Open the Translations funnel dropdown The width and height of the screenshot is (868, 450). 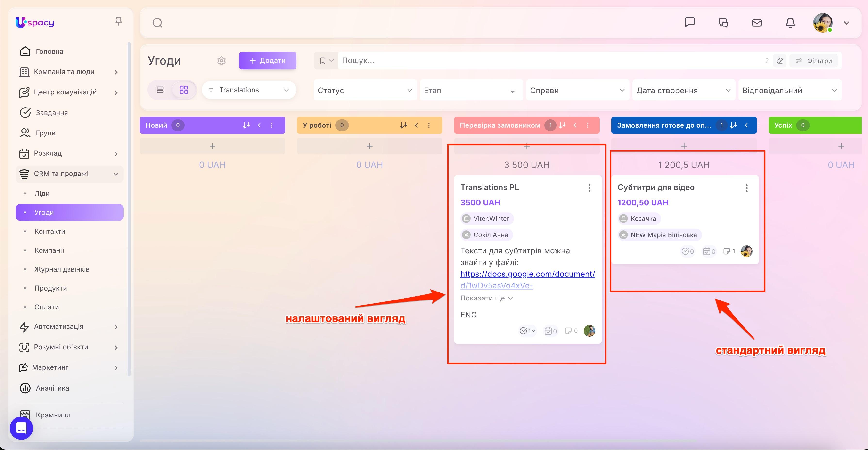coord(249,90)
